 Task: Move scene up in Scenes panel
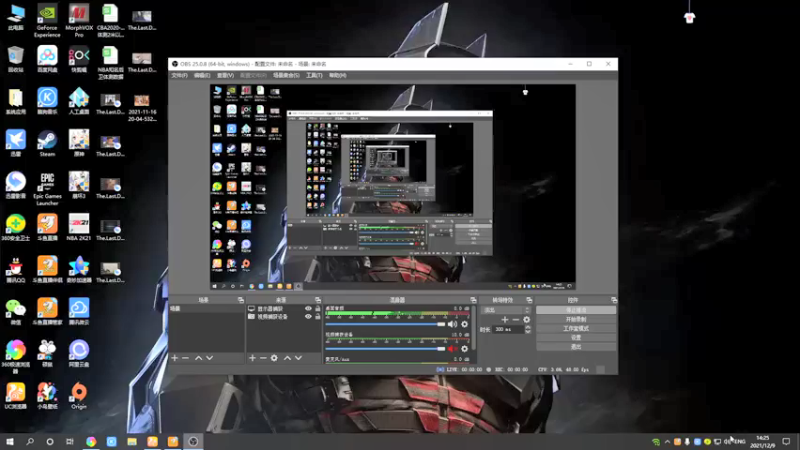(x=198, y=358)
